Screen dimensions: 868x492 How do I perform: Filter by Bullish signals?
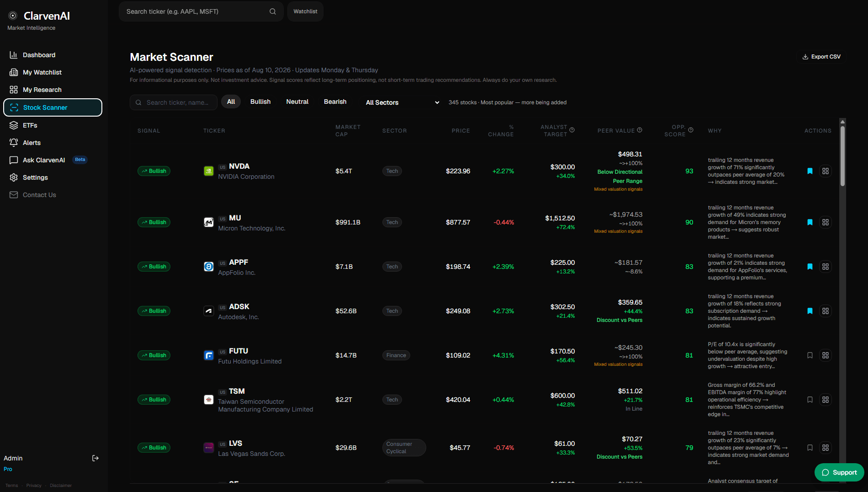click(260, 102)
